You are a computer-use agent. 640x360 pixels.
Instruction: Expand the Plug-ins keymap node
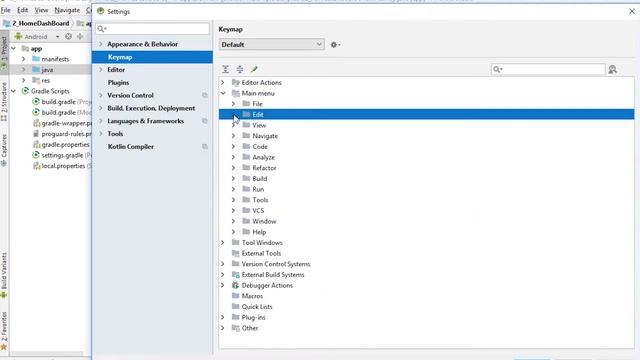223,317
